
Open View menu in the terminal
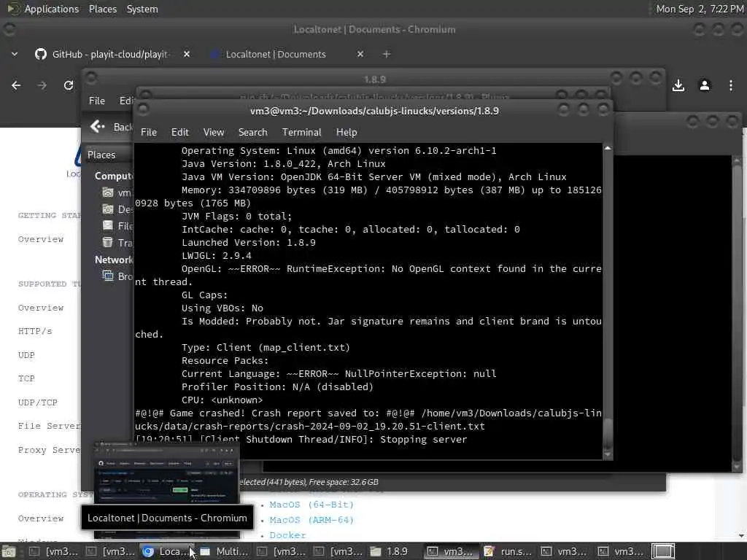214,133
